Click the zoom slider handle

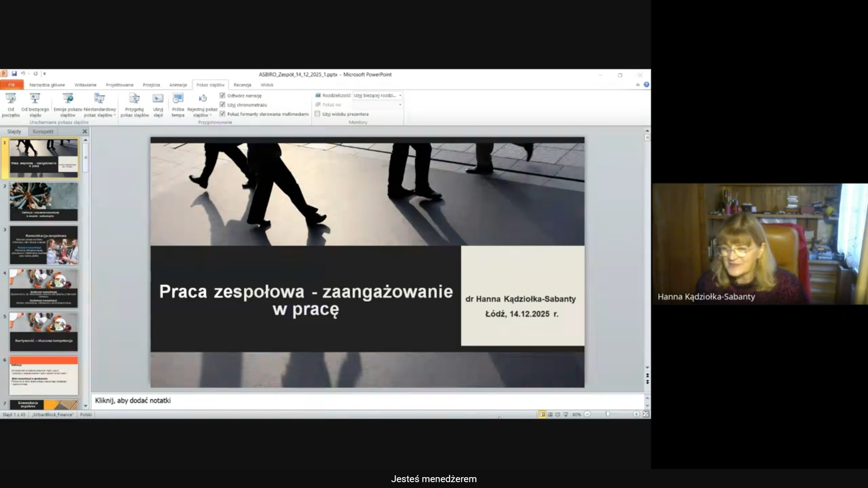pyautogui.click(x=608, y=414)
